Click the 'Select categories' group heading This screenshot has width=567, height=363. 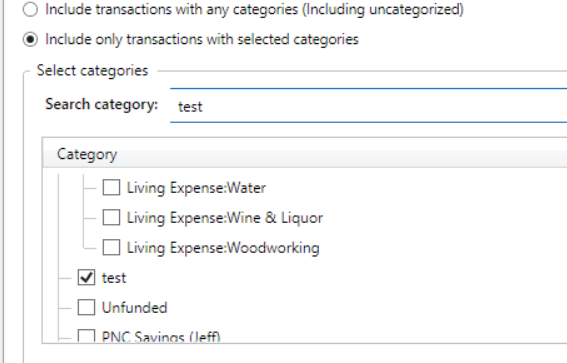click(93, 71)
